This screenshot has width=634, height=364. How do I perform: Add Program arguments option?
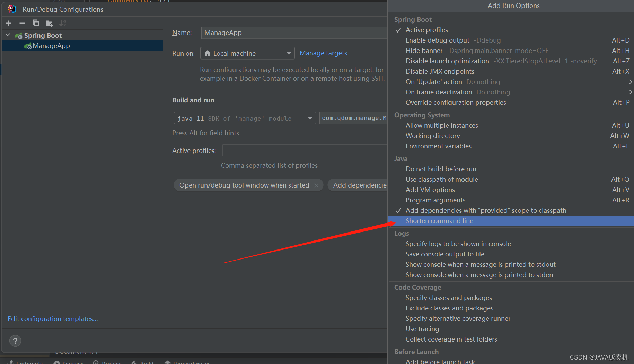click(511, 200)
